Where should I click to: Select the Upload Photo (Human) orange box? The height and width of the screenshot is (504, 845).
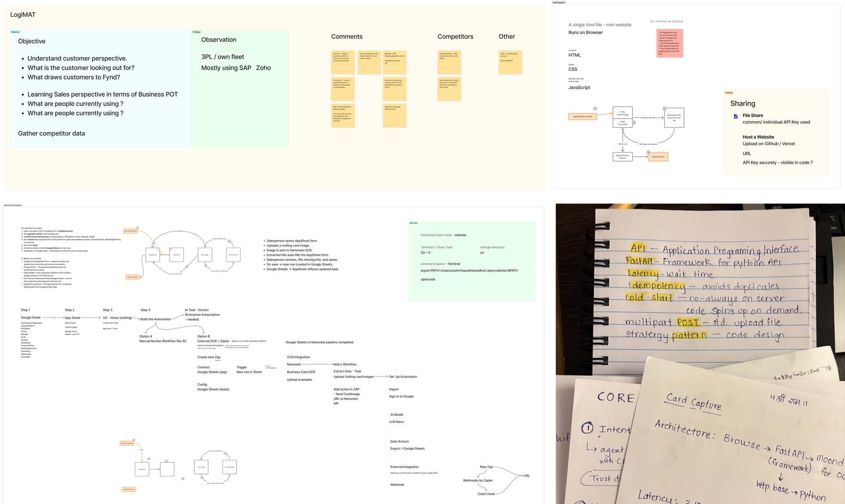point(583,117)
